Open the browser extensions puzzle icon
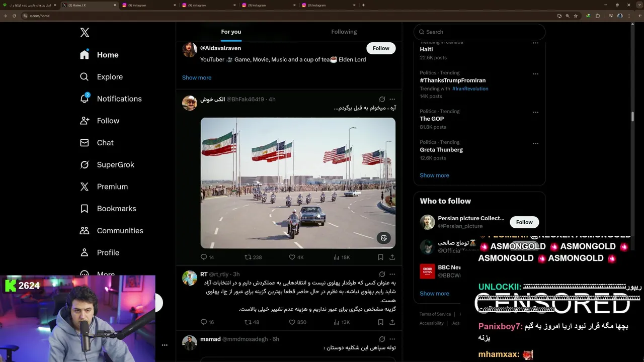Viewport: 644px width, 362px height. pyautogui.click(x=598, y=16)
